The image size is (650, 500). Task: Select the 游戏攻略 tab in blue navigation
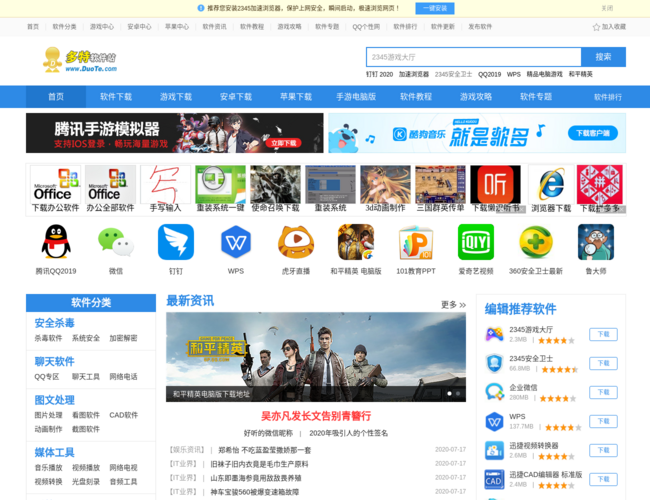pyautogui.click(x=475, y=97)
